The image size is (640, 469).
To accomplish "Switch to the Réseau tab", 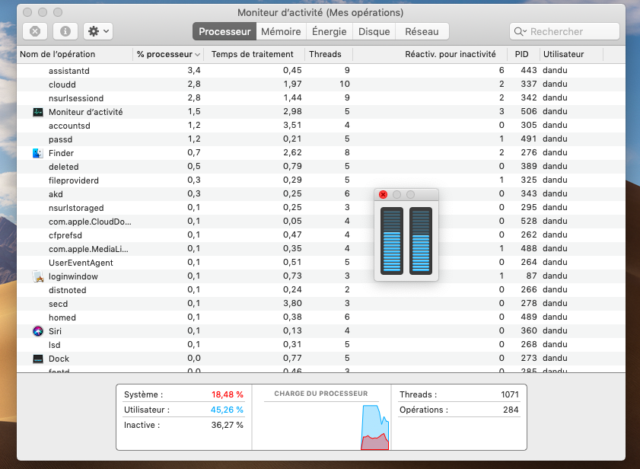I will click(x=422, y=31).
